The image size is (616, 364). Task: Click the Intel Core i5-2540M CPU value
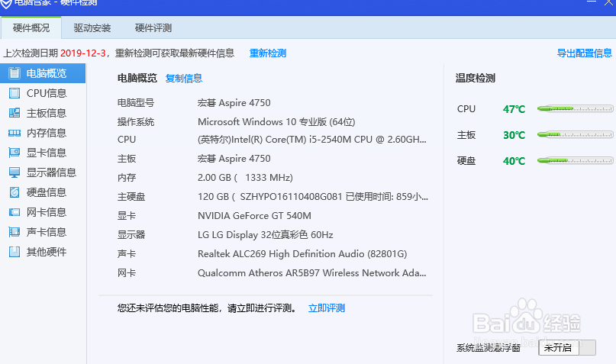point(312,140)
